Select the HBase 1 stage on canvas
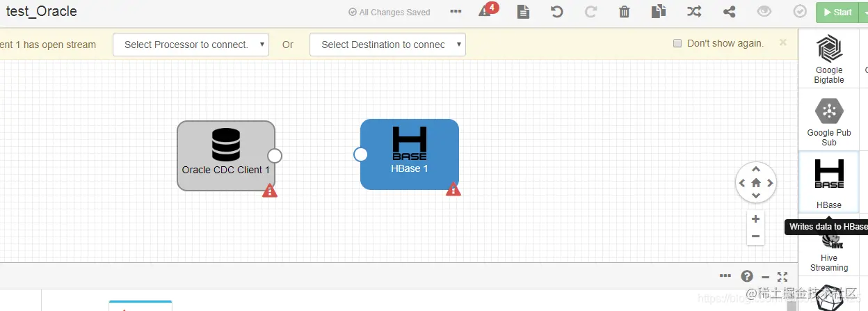The height and width of the screenshot is (311, 868). pos(410,154)
